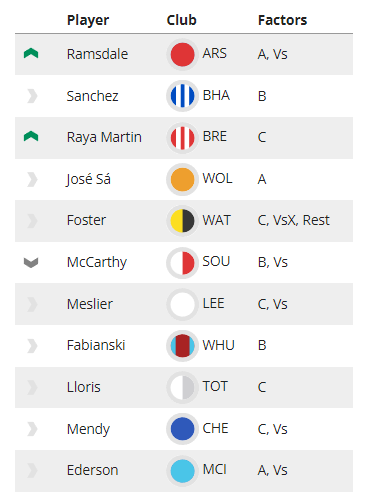Expand the chevron next to Fabianski
The width and height of the screenshot is (369, 500).
click(32, 346)
